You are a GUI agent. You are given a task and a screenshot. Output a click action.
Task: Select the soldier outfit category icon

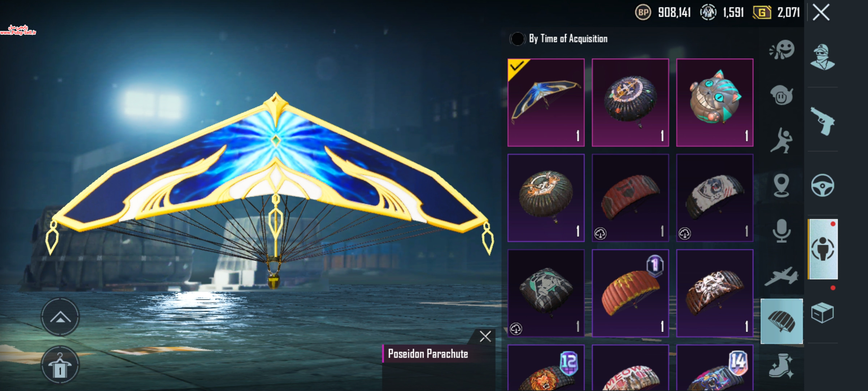pos(822,57)
